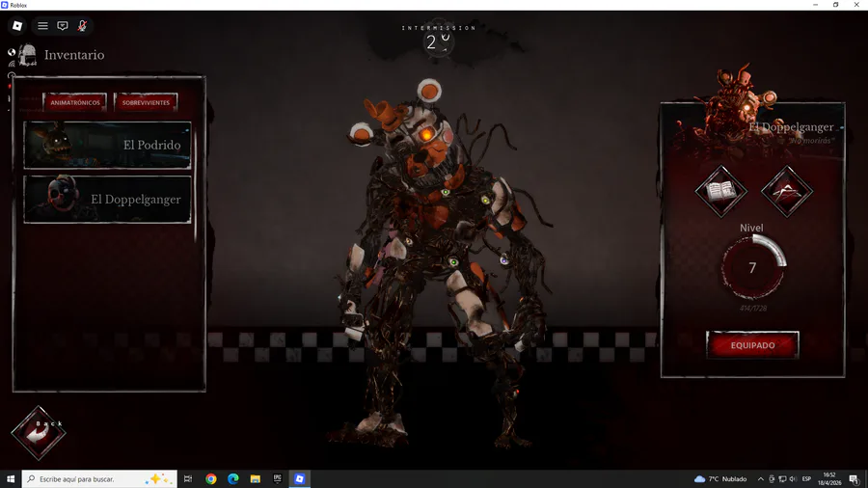Click the level 7 progress ring
This screenshot has height=488, width=868.
(x=753, y=267)
